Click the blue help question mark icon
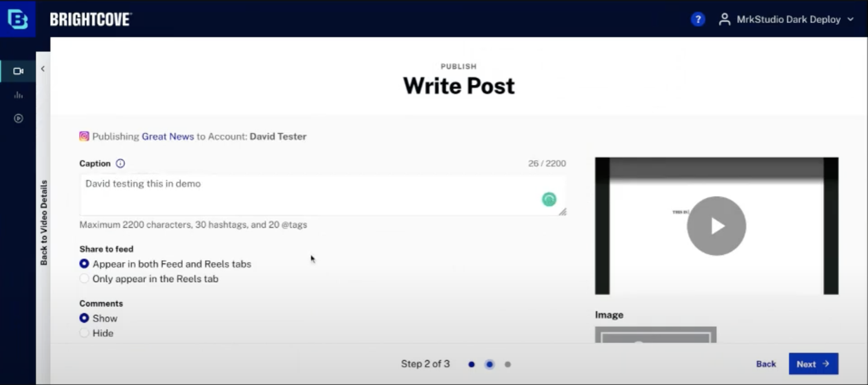868x385 pixels. [698, 19]
